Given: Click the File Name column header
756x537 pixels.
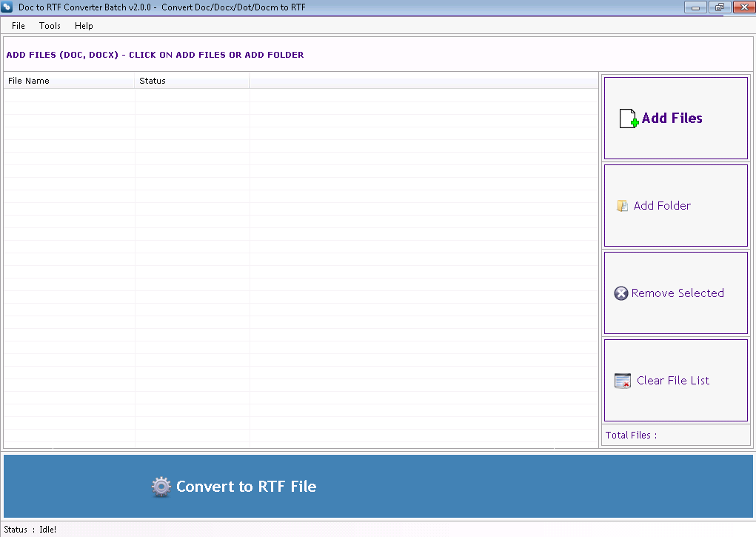Looking at the screenshot, I should (69, 81).
